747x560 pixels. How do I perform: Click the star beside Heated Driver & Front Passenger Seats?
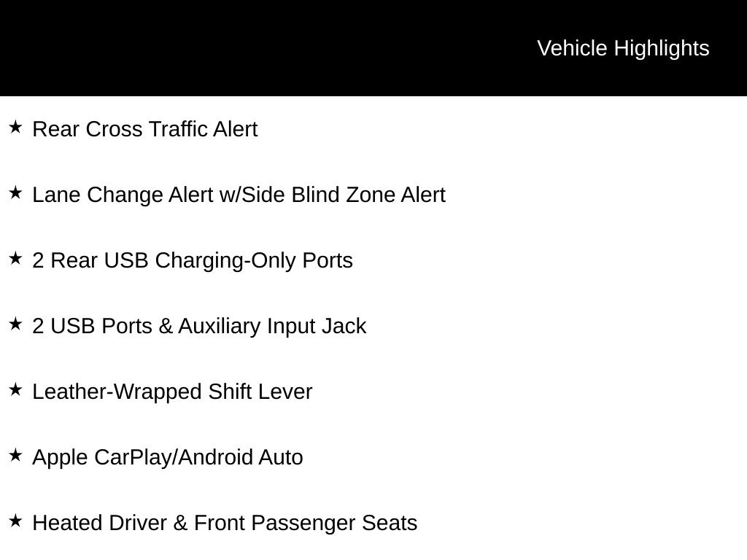(15, 521)
